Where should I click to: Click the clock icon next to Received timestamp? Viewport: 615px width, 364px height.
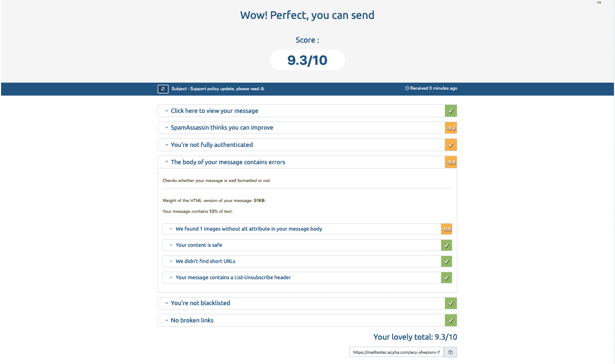(x=407, y=88)
